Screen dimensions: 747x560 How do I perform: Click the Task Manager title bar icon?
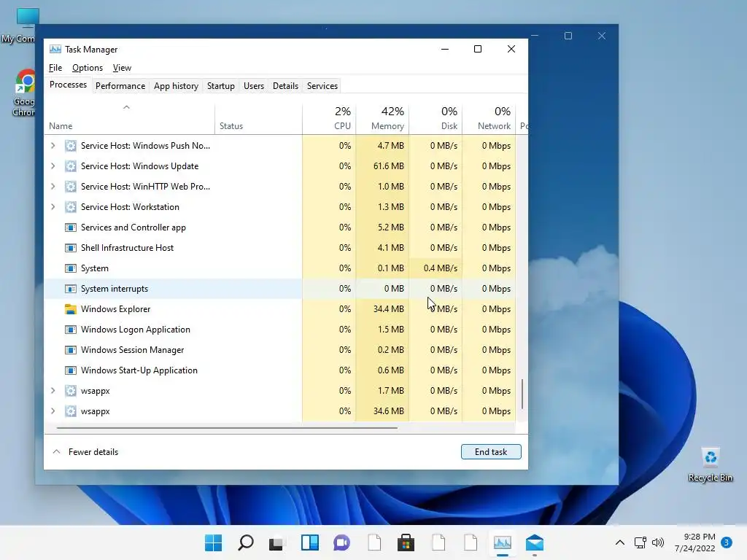pos(55,49)
